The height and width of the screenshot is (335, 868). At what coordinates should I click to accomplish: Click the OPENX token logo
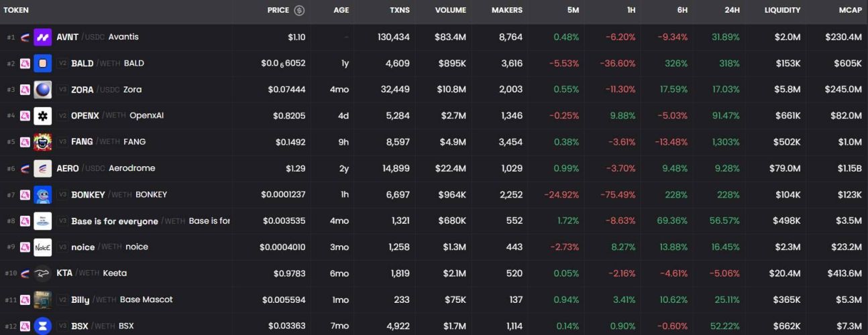(x=43, y=116)
